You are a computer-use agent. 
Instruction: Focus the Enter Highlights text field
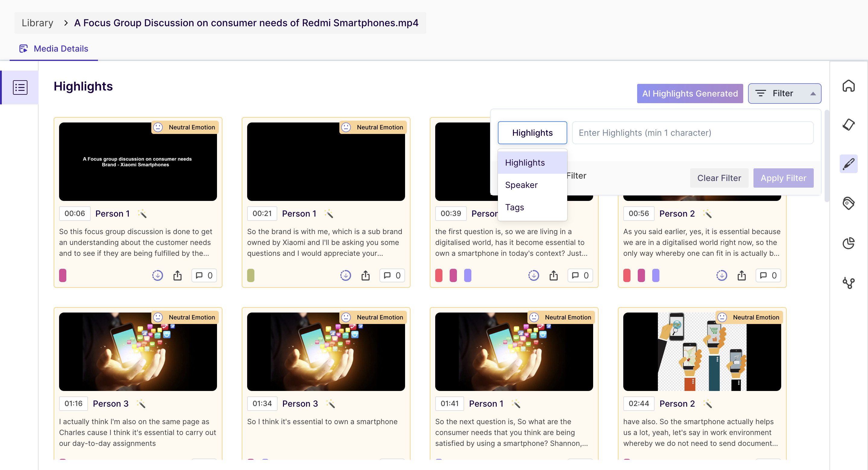click(x=693, y=133)
